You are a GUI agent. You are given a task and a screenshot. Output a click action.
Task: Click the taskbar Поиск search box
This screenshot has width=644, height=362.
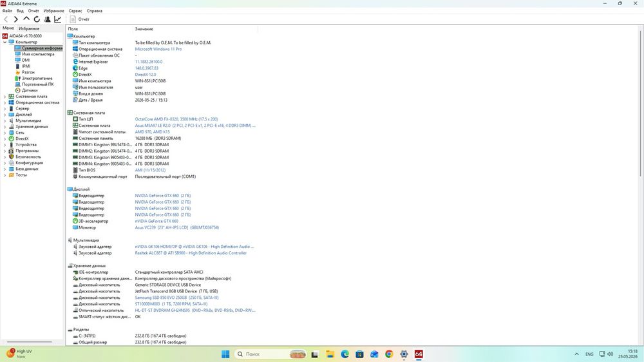[x=271, y=354]
